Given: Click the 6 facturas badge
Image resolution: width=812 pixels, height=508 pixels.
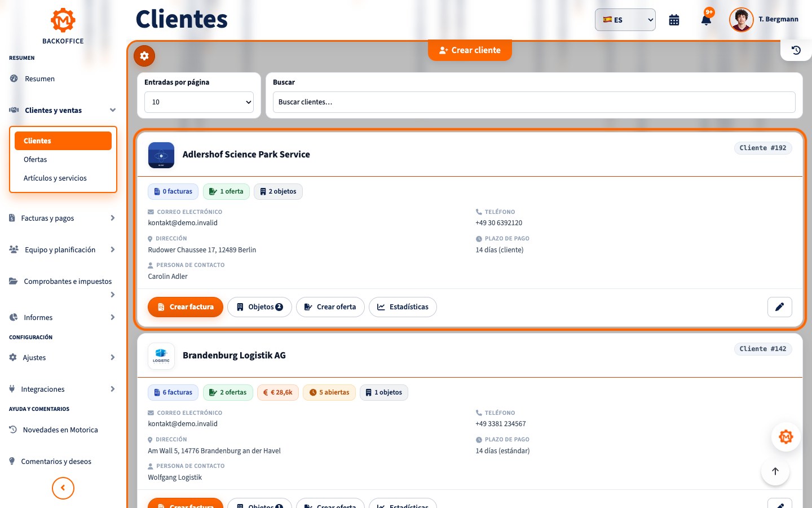Looking at the screenshot, I should 173,393.
